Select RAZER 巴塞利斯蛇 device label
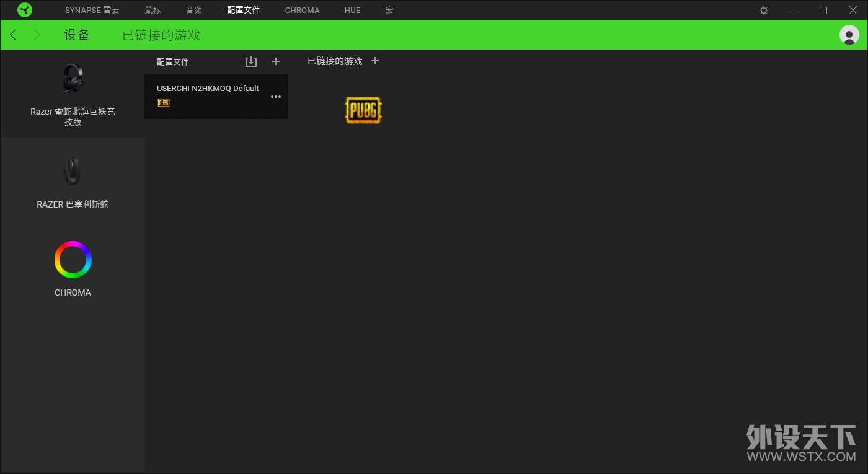Image resolution: width=868 pixels, height=474 pixels. pos(73,204)
